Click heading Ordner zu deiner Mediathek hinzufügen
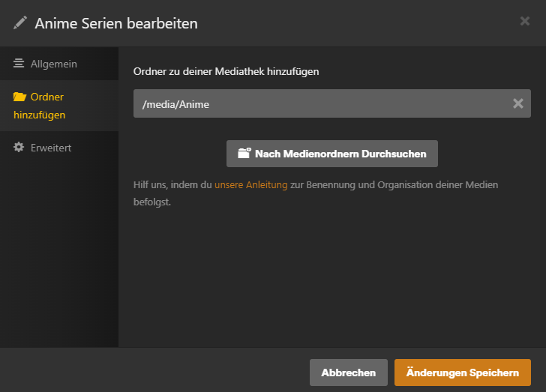 point(226,72)
